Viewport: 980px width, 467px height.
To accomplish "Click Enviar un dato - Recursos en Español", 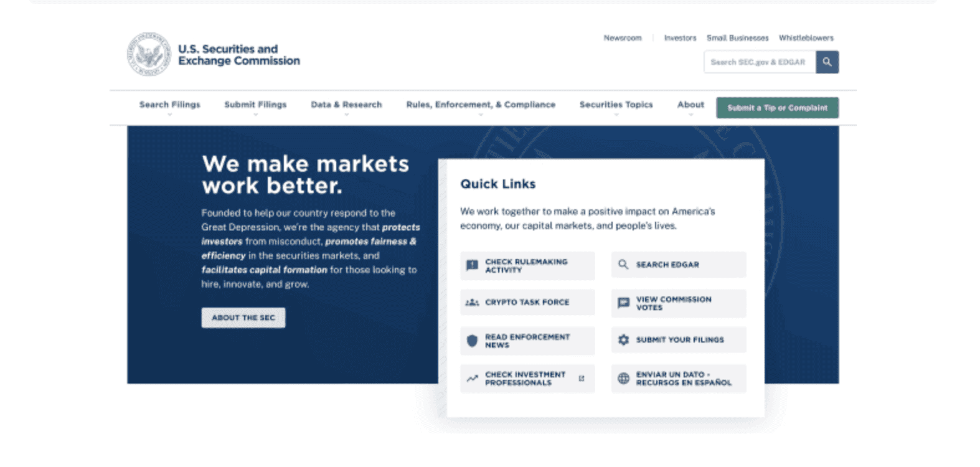I will tap(679, 379).
